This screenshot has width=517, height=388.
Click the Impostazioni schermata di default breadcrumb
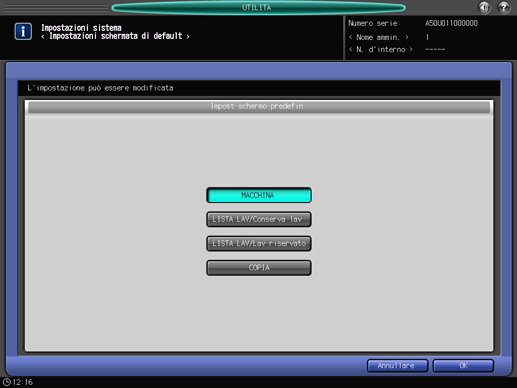(x=115, y=36)
